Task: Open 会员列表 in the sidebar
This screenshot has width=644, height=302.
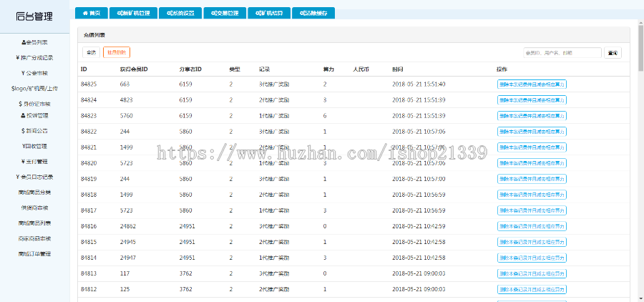Action: [35, 42]
